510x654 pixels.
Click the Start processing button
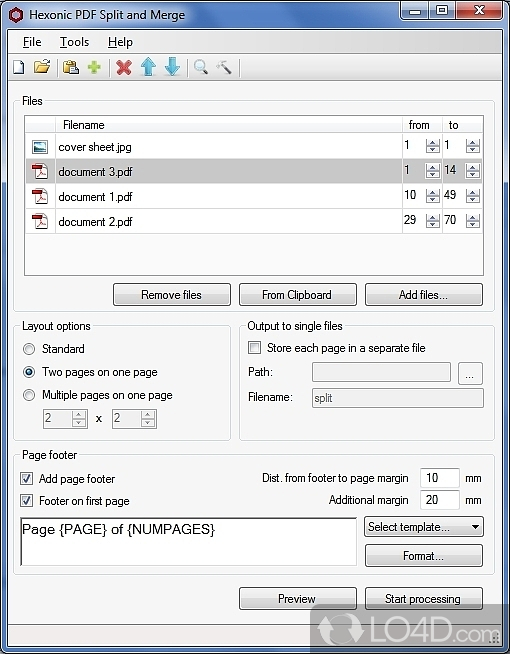[x=424, y=599]
